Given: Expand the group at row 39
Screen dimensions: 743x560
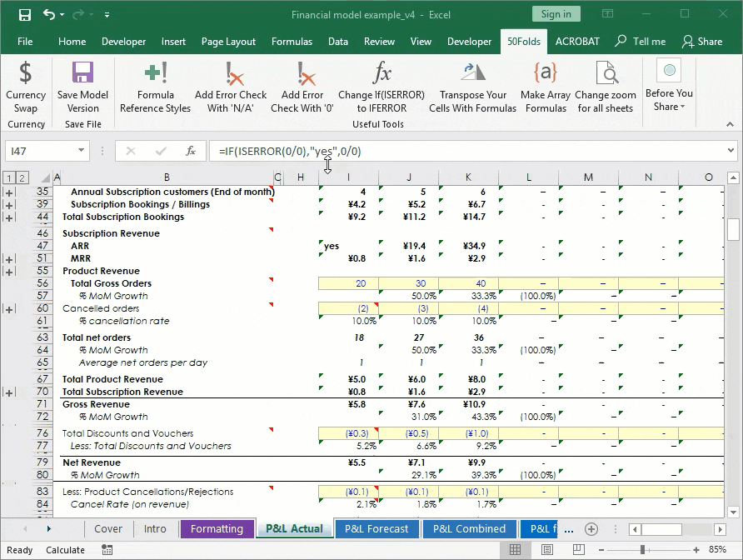Looking at the screenshot, I should (x=9, y=205).
